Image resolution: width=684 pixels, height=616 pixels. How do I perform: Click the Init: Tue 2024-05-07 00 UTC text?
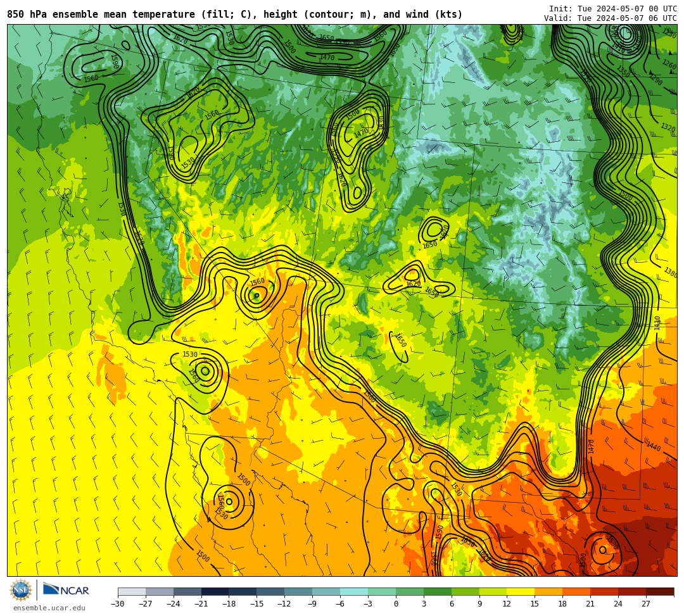click(613, 9)
